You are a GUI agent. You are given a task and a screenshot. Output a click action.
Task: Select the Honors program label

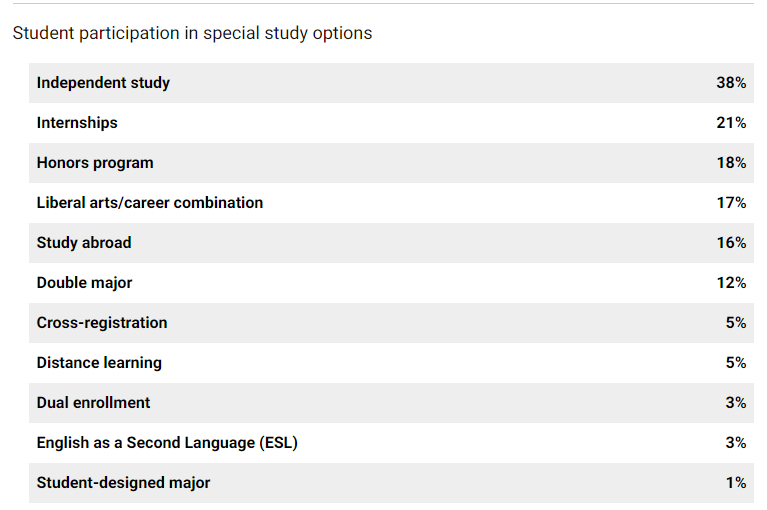(95, 163)
